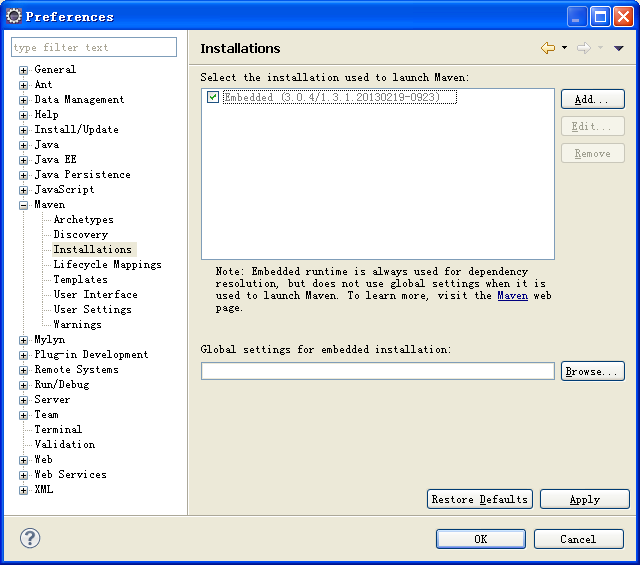Open the preferences view menu triangle

(x=619, y=48)
